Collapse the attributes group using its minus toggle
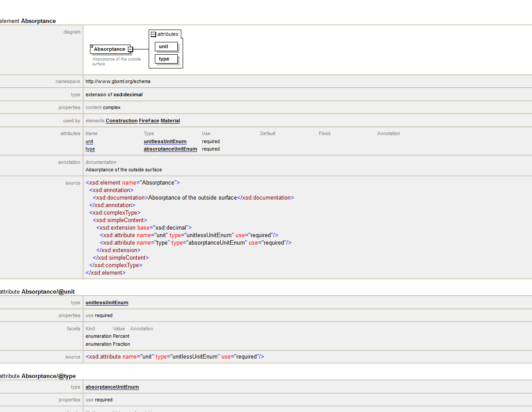 [x=153, y=34]
